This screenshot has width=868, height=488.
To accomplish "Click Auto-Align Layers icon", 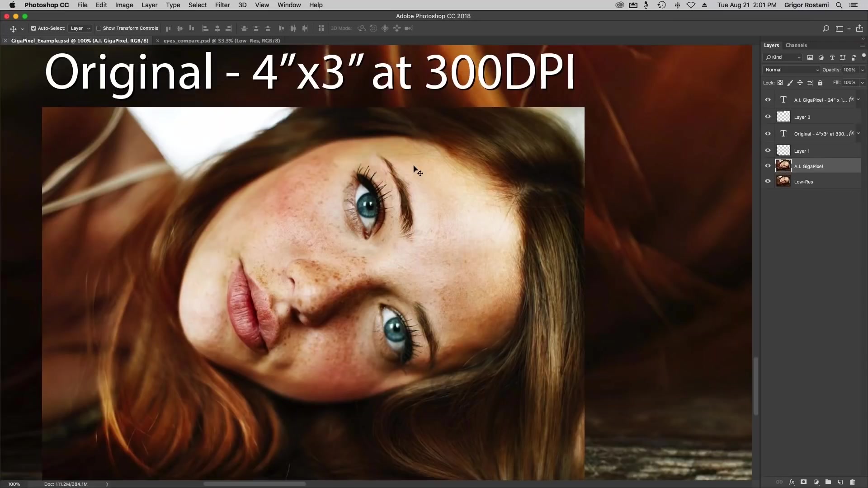I will coord(321,28).
